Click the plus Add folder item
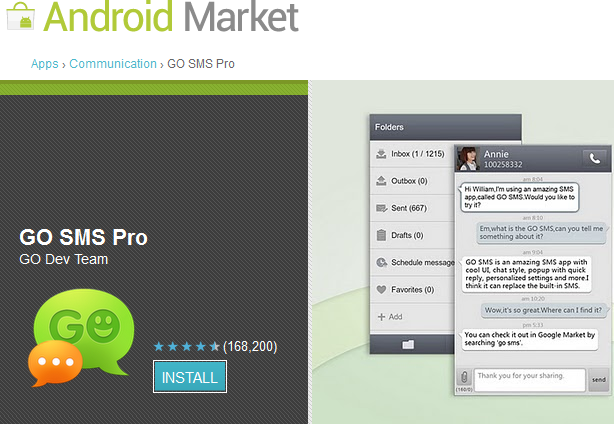The image size is (614, 424). coord(390,317)
